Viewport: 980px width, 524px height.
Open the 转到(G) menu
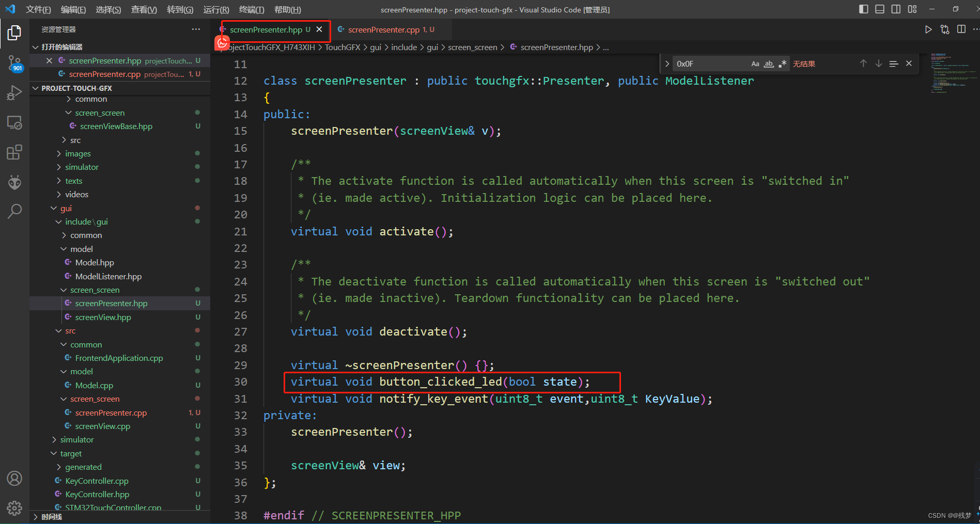click(x=180, y=9)
